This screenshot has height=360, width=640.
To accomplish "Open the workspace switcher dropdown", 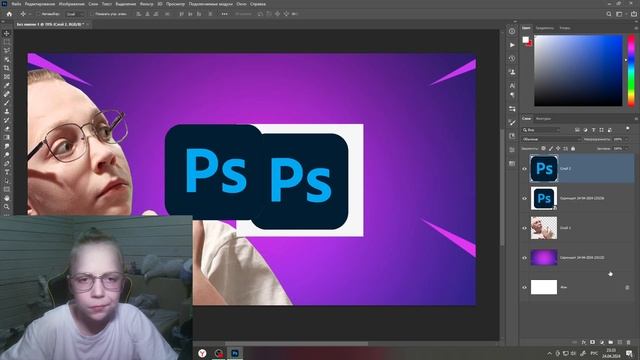I will [x=620, y=14].
